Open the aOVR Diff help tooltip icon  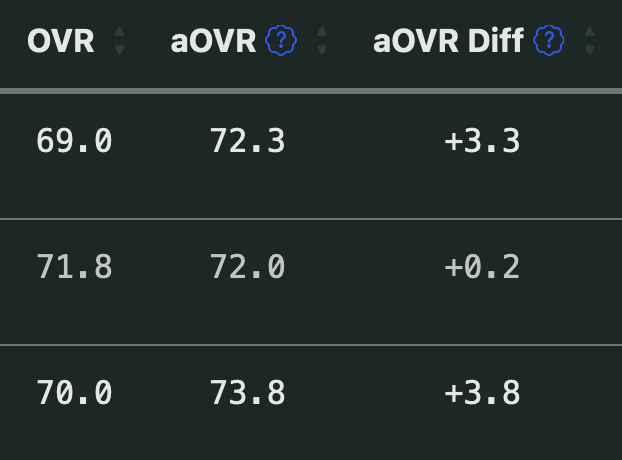tap(550, 41)
